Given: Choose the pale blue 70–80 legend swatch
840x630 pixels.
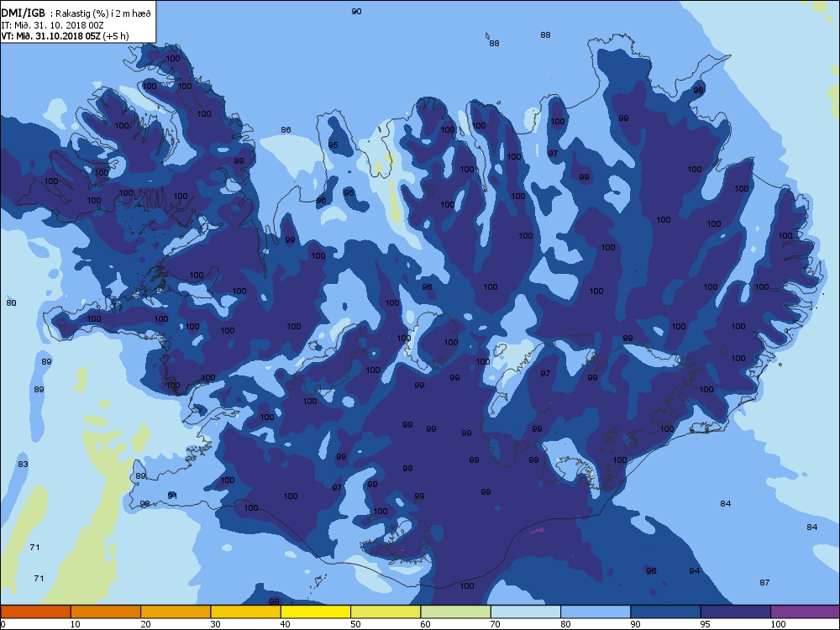Looking at the screenshot, I should [526, 612].
